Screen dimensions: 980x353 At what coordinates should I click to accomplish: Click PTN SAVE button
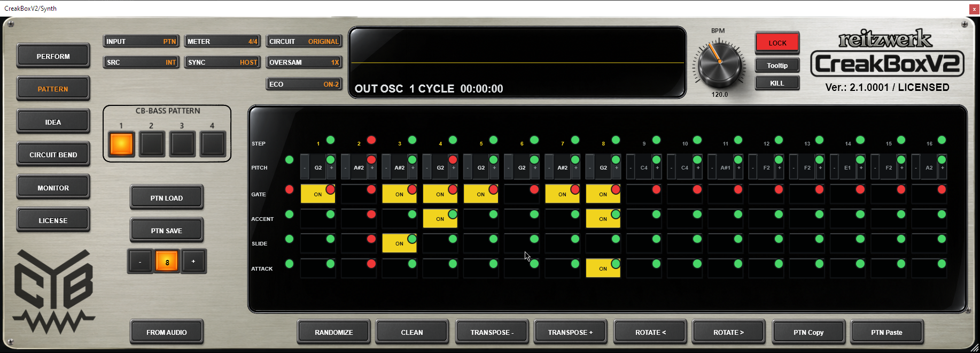tap(166, 231)
